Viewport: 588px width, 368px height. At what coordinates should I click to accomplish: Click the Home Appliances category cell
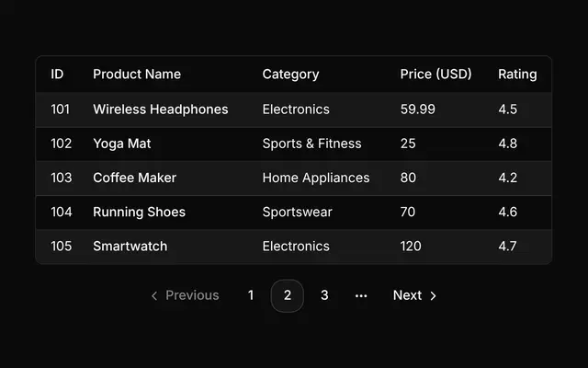[x=316, y=178]
